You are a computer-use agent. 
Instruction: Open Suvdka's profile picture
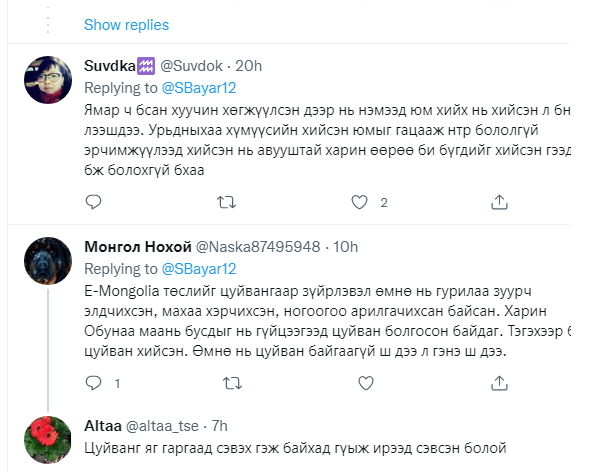click(x=46, y=81)
